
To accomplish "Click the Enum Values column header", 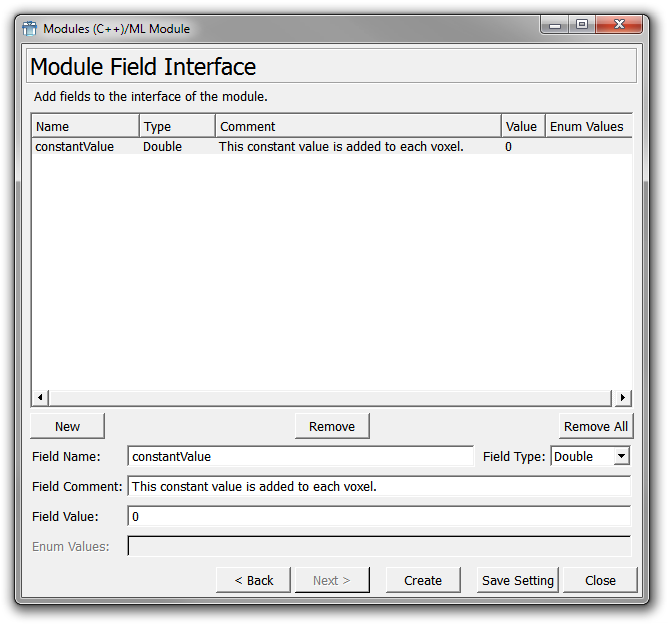I will tap(586, 126).
